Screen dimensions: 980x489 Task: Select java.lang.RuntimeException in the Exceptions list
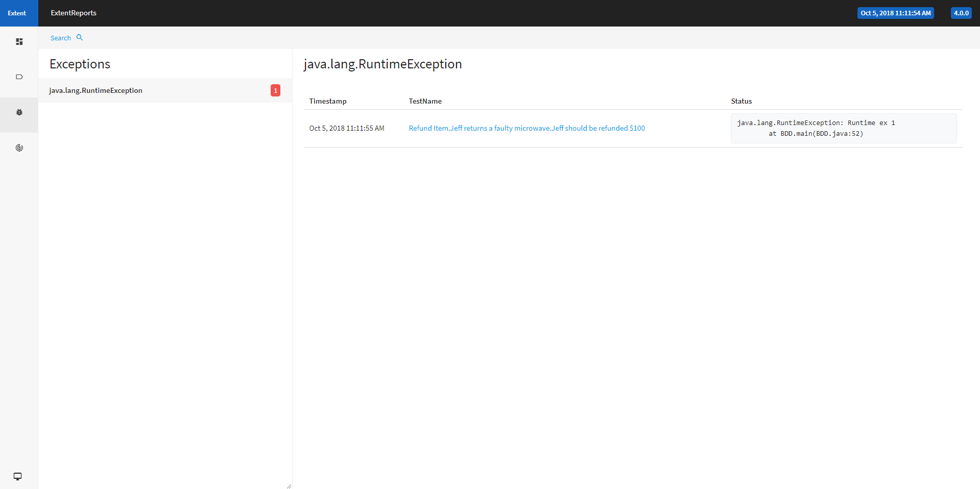(96, 90)
